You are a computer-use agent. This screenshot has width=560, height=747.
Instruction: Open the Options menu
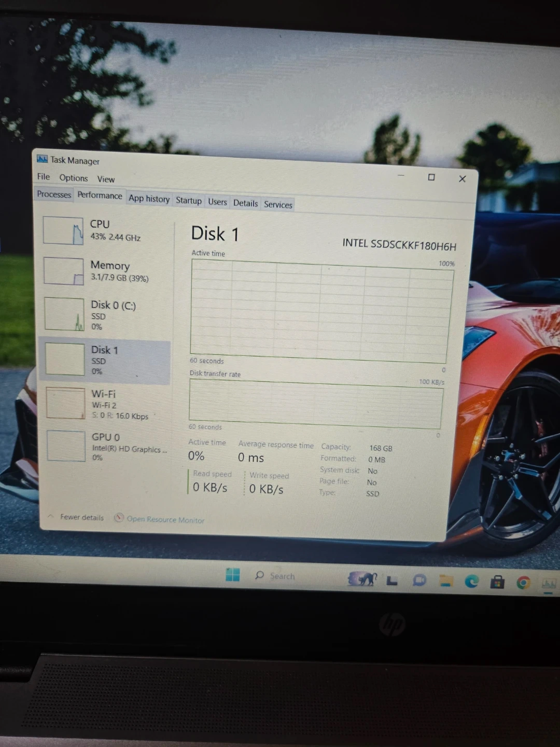[x=73, y=178]
